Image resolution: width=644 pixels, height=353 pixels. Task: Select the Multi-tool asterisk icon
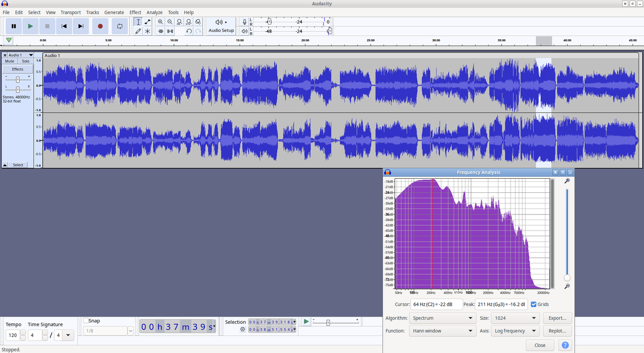tap(147, 31)
